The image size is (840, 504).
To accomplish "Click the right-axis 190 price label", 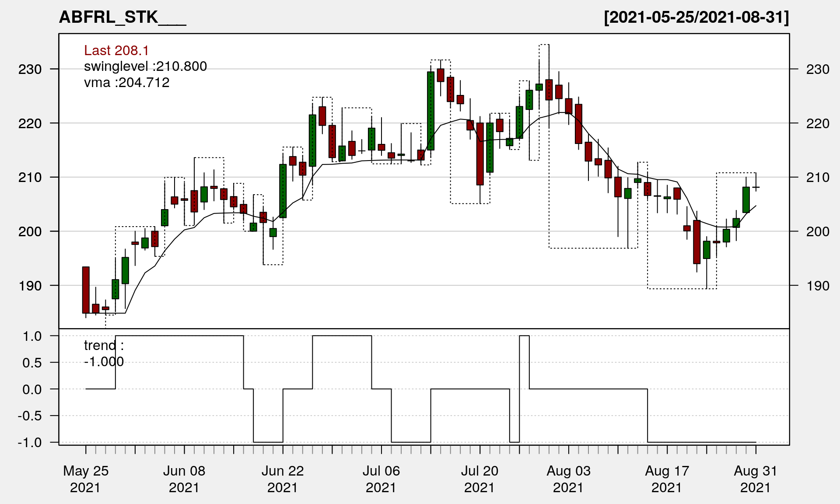I will [817, 286].
